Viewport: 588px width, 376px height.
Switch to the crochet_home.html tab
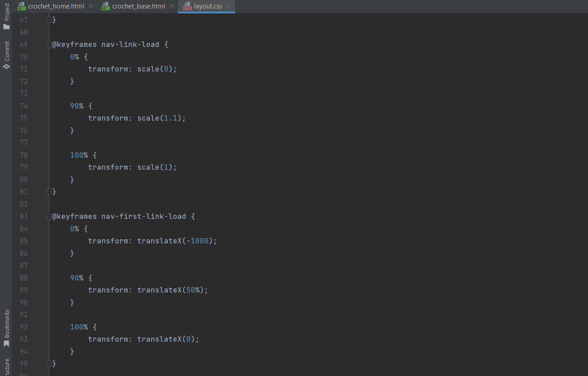click(56, 6)
